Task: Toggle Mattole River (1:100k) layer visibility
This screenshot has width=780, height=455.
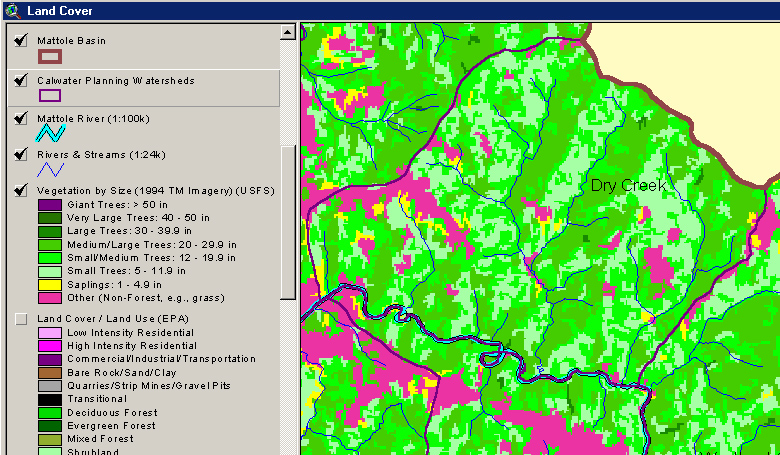Action: 20,118
